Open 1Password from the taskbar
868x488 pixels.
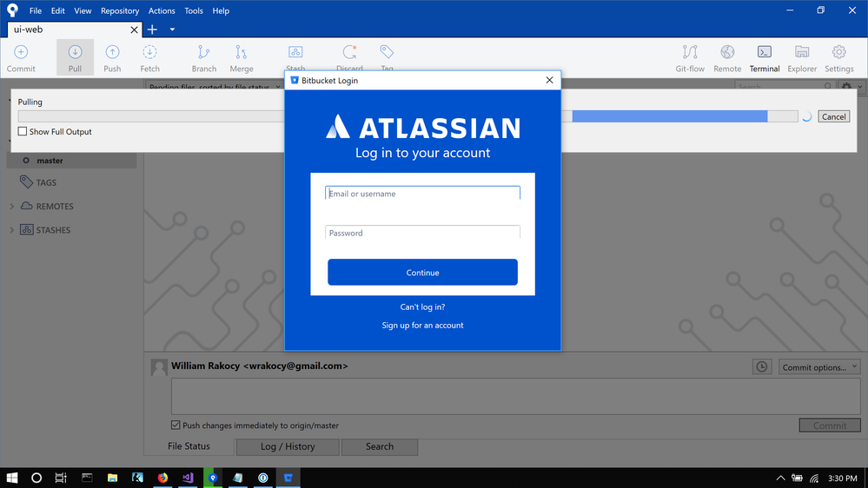click(263, 478)
